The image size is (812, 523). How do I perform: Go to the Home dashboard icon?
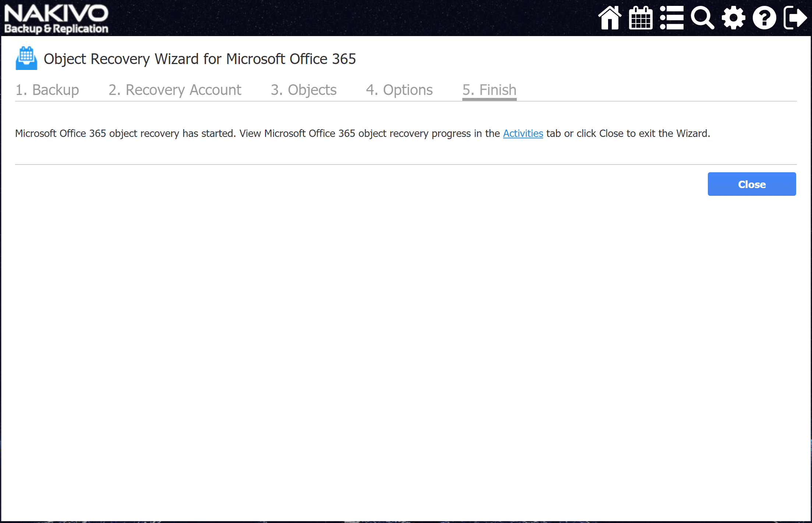click(610, 18)
